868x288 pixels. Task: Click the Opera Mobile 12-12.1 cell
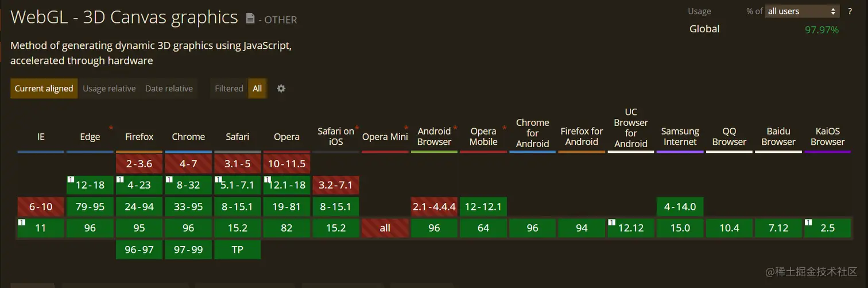pos(483,206)
